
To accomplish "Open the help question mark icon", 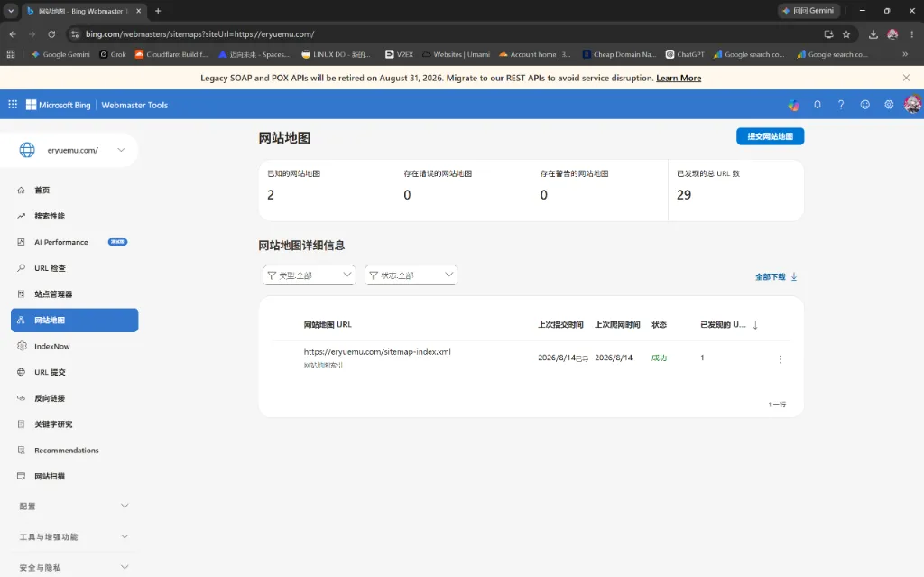I will click(x=841, y=105).
